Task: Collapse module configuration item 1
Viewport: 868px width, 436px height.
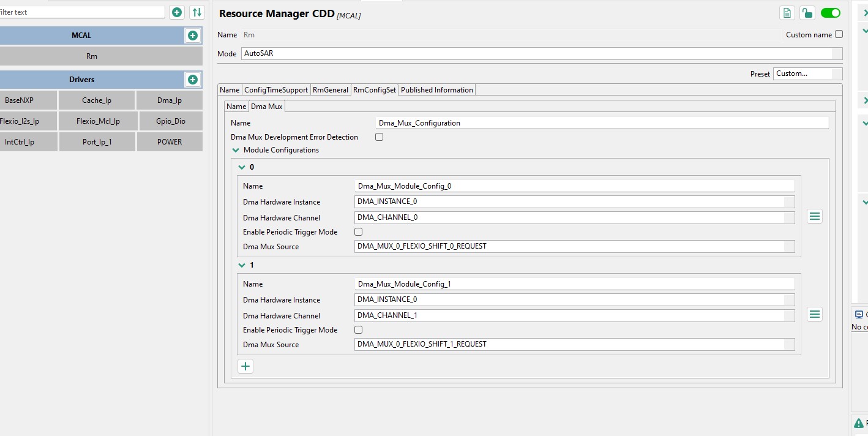Action: click(x=242, y=265)
